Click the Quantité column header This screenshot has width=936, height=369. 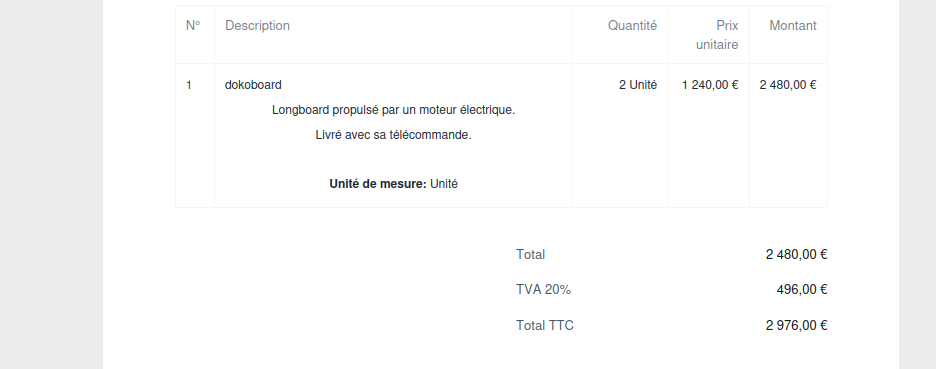[632, 26]
